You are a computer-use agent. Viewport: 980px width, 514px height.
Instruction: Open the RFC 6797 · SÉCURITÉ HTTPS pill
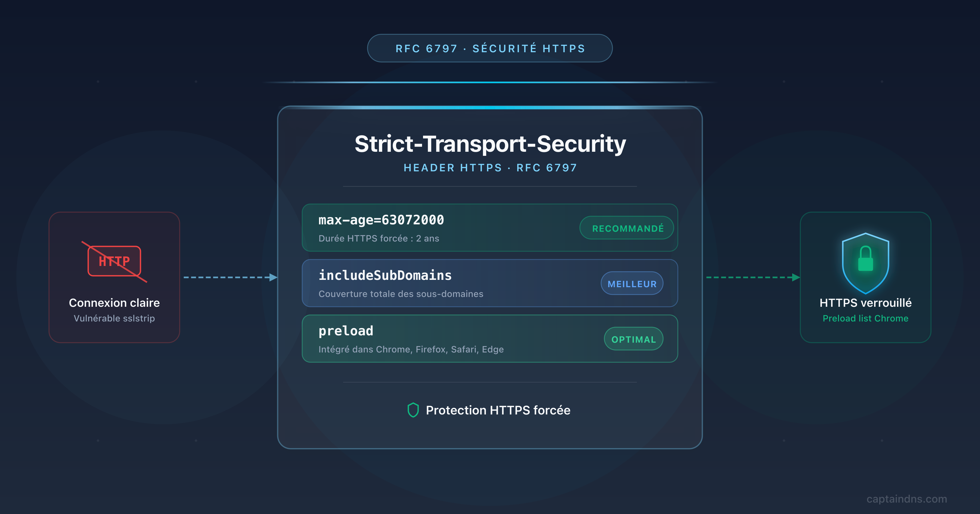click(x=490, y=48)
